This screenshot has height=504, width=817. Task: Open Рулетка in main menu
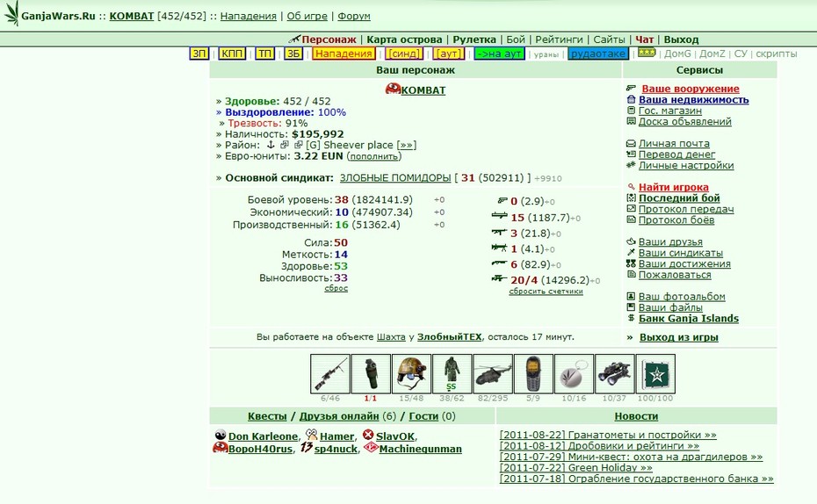pyautogui.click(x=474, y=40)
